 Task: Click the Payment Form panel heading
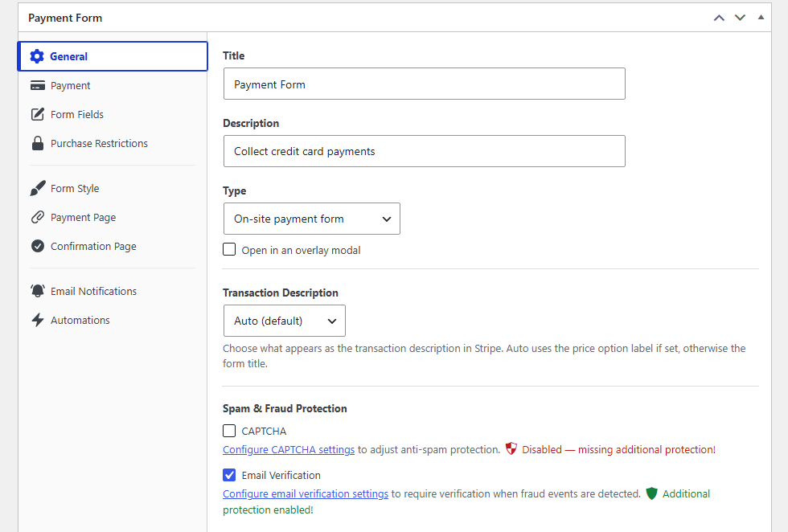65,18
